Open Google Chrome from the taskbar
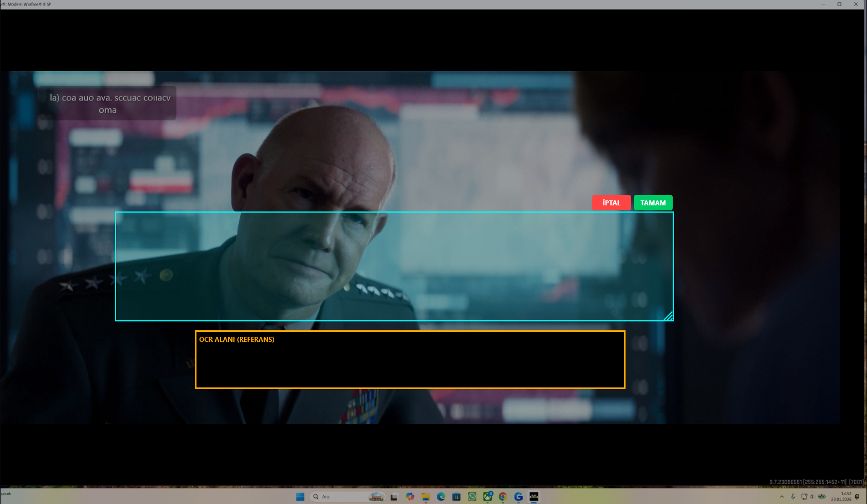 (503, 497)
